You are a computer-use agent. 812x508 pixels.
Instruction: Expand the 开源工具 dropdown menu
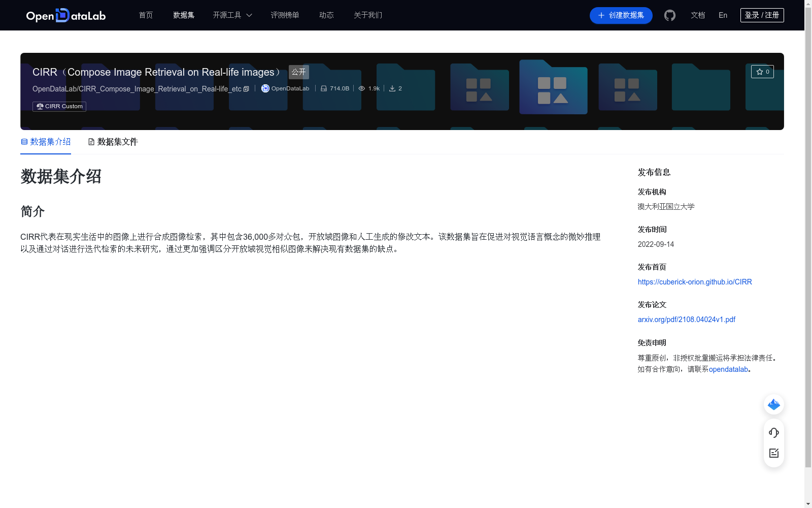point(232,15)
